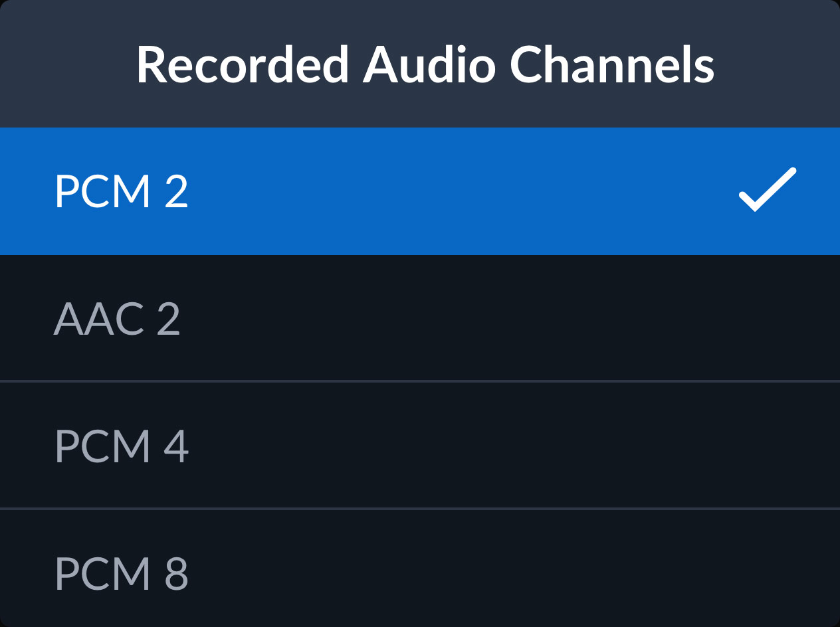Image resolution: width=840 pixels, height=627 pixels.
Task: Tap the selected-option tick mark icon
Action: 767,190
